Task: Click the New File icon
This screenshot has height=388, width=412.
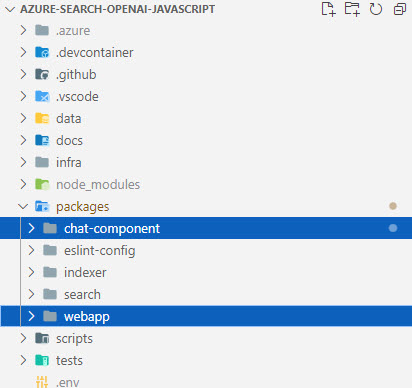Action: (x=328, y=9)
